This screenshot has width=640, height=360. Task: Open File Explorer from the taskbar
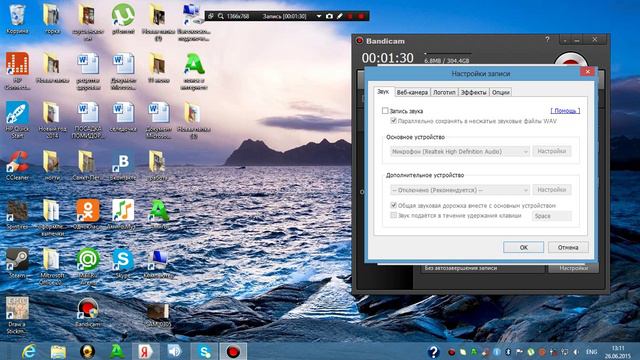58,351
